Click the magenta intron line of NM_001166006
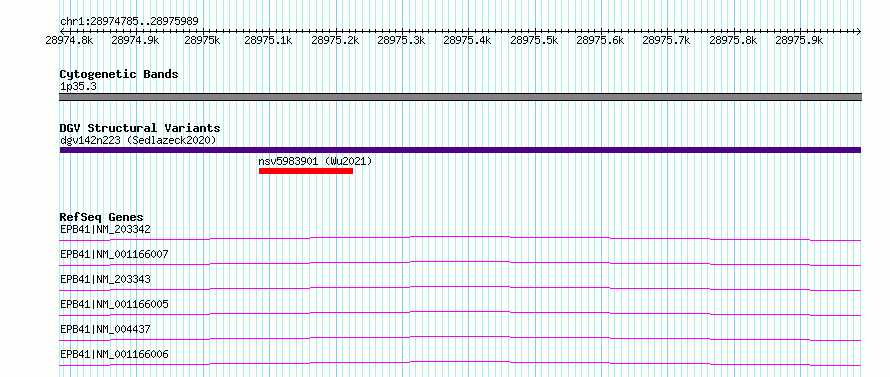890x377 pixels. click(x=460, y=362)
